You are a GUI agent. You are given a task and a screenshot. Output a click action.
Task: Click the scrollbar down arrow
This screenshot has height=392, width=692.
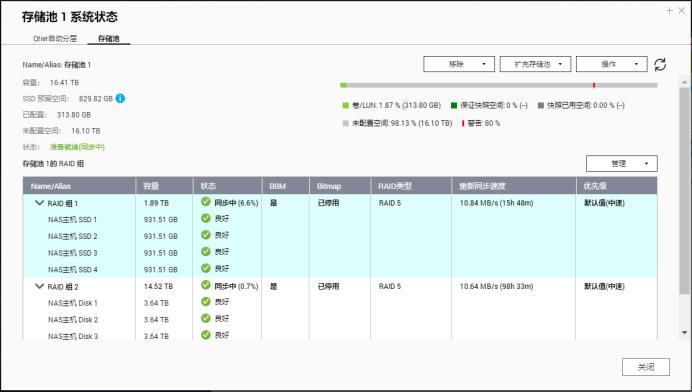(684, 332)
